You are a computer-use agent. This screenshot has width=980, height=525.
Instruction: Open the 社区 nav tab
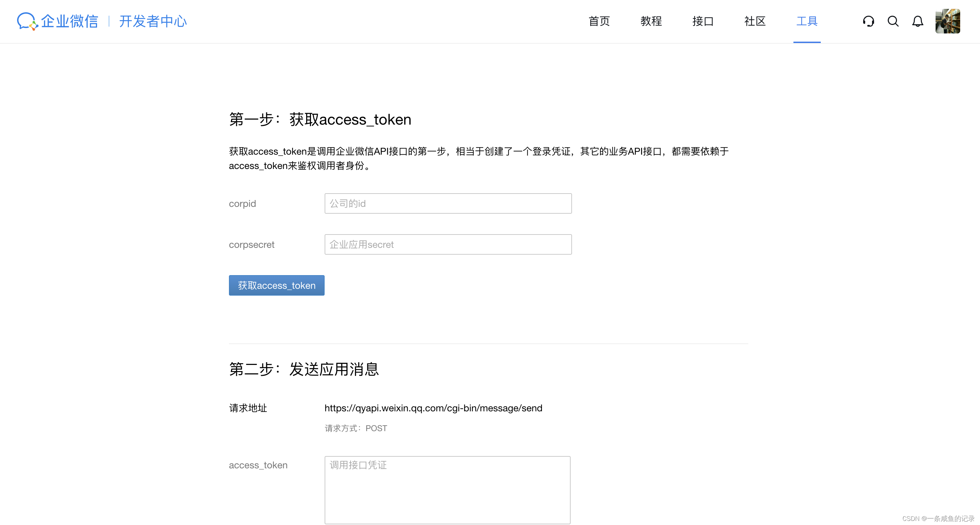[755, 21]
